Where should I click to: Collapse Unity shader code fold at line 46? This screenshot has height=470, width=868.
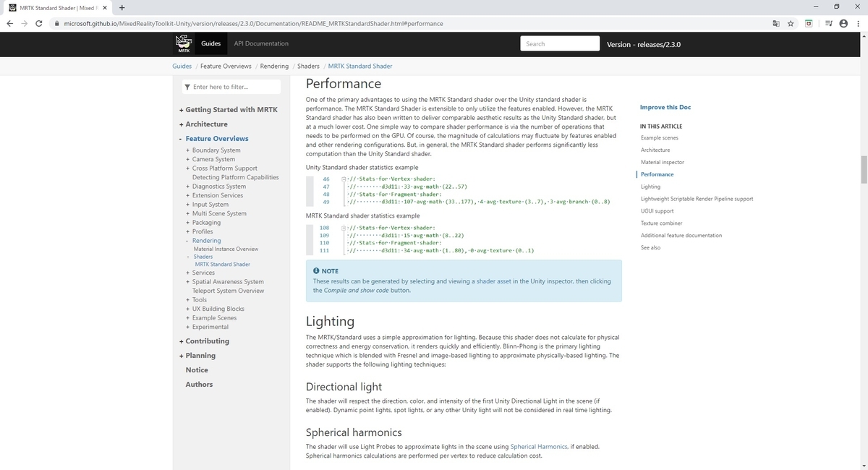(344, 179)
